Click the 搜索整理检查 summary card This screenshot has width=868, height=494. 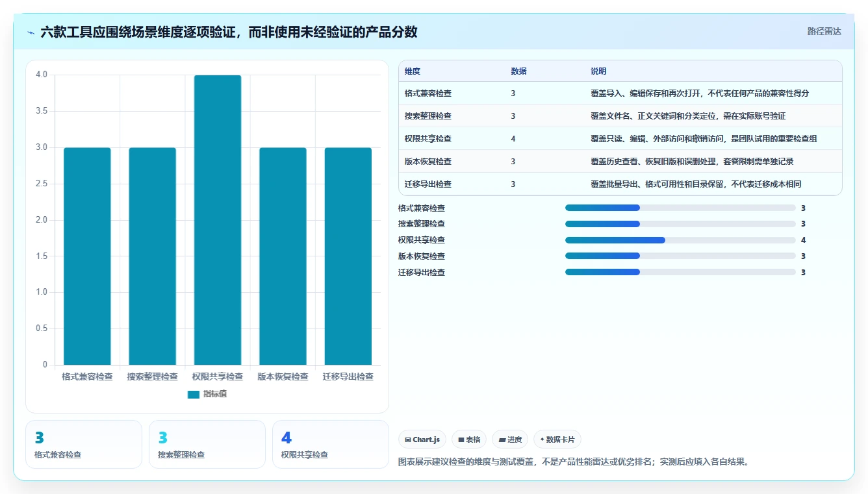207,444
